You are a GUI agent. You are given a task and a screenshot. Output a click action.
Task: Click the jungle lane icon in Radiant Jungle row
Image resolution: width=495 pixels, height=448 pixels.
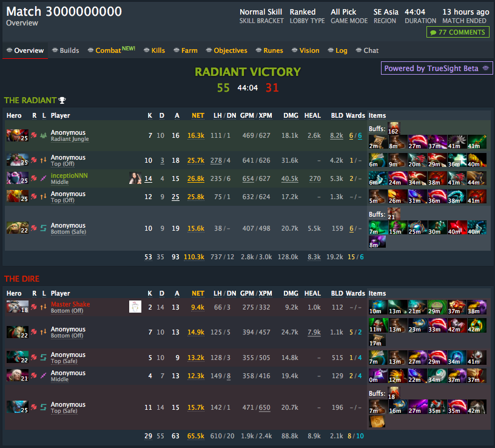[44, 135]
